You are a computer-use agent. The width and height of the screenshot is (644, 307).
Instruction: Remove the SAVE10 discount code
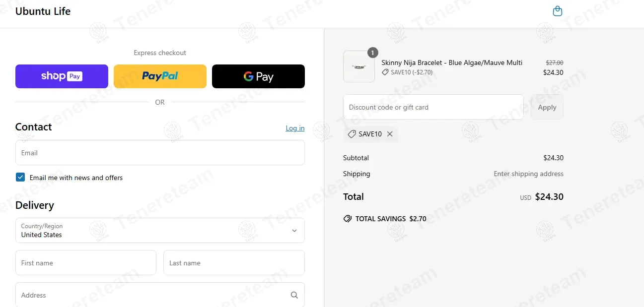390,134
